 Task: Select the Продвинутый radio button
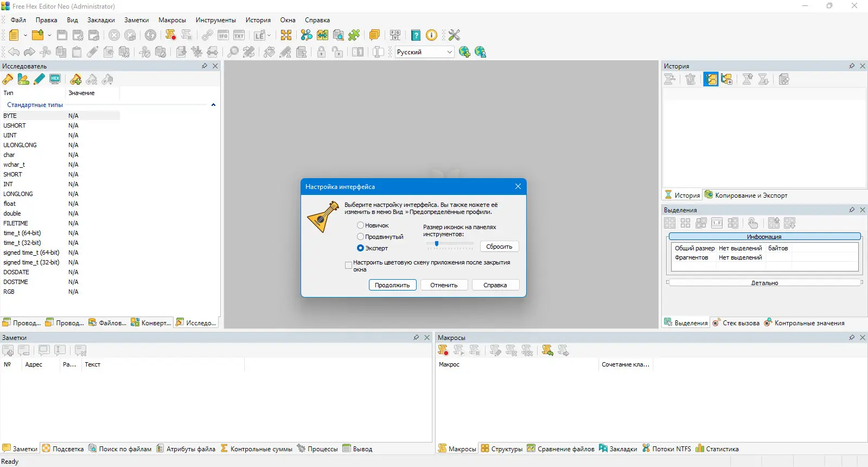pos(360,237)
